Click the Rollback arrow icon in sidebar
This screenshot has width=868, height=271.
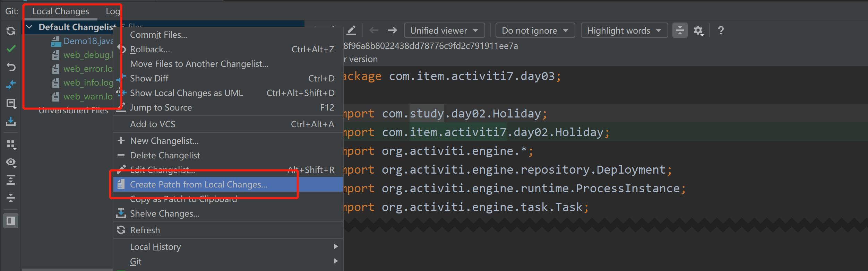point(11,67)
